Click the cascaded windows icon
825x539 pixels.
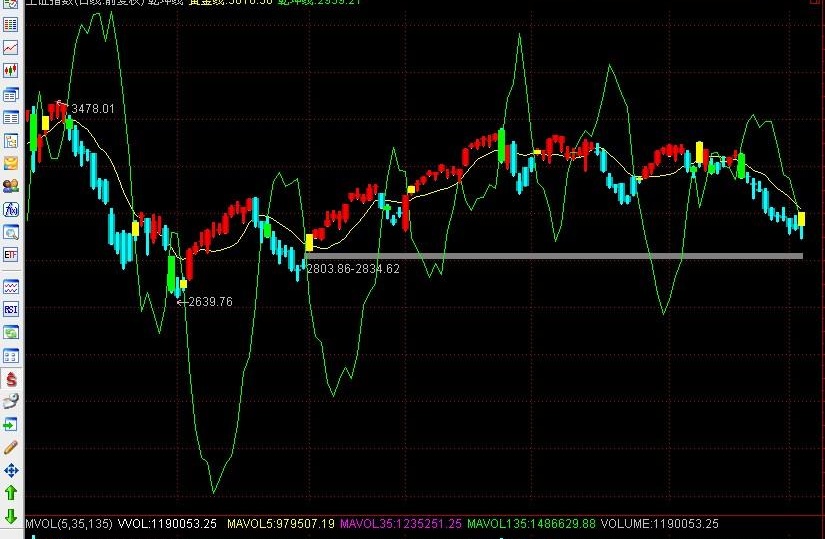[x=11, y=95]
